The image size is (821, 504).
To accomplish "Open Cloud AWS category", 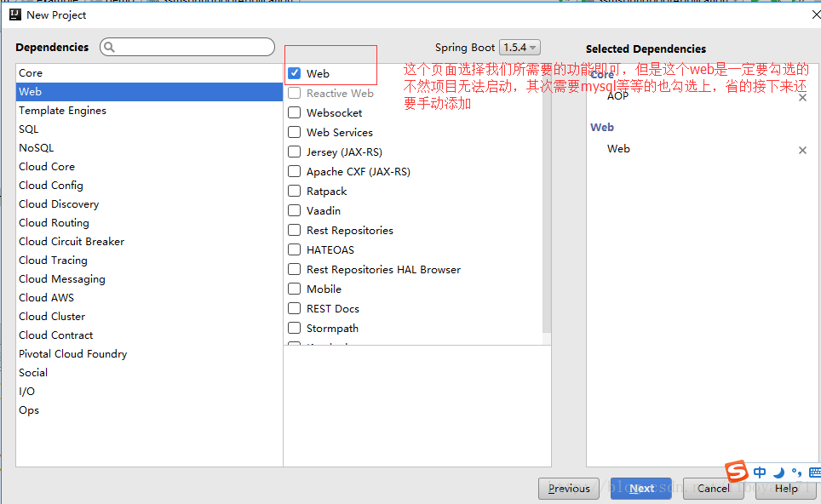I will [x=149, y=298].
